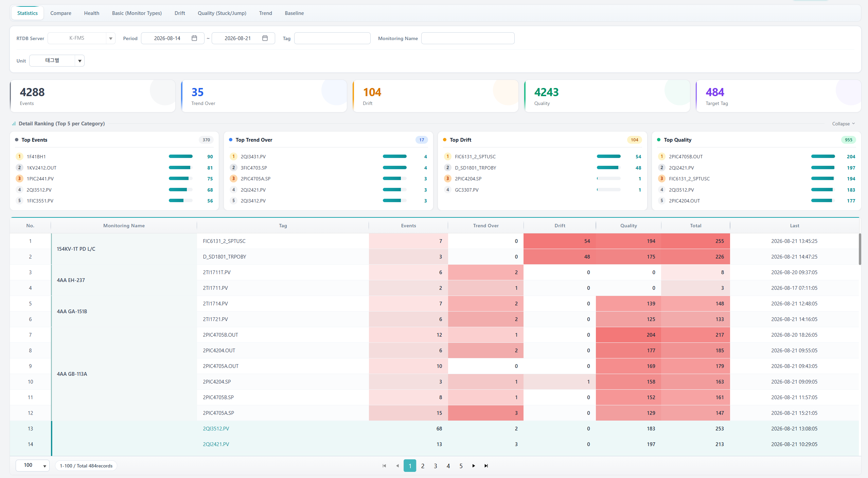The image size is (868, 478).
Task: Click the progress bar for FIC6131_2_SPTUSC in Top Drift
Action: [609, 157]
